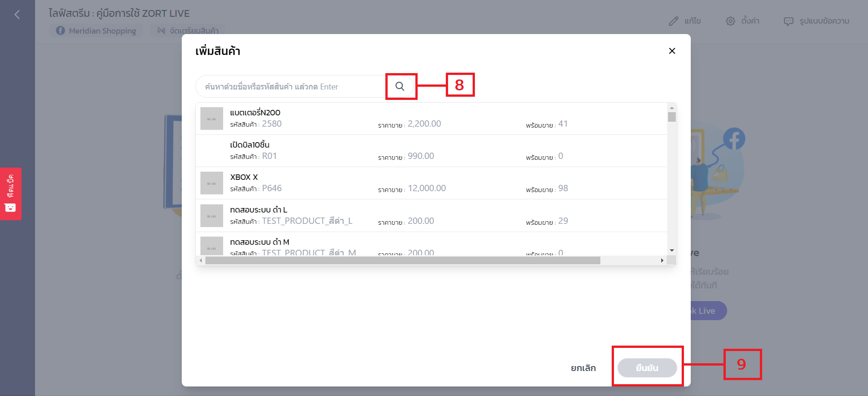Click the list's scroll up arrow
The height and width of the screenshot is (396, 868).
672,108
